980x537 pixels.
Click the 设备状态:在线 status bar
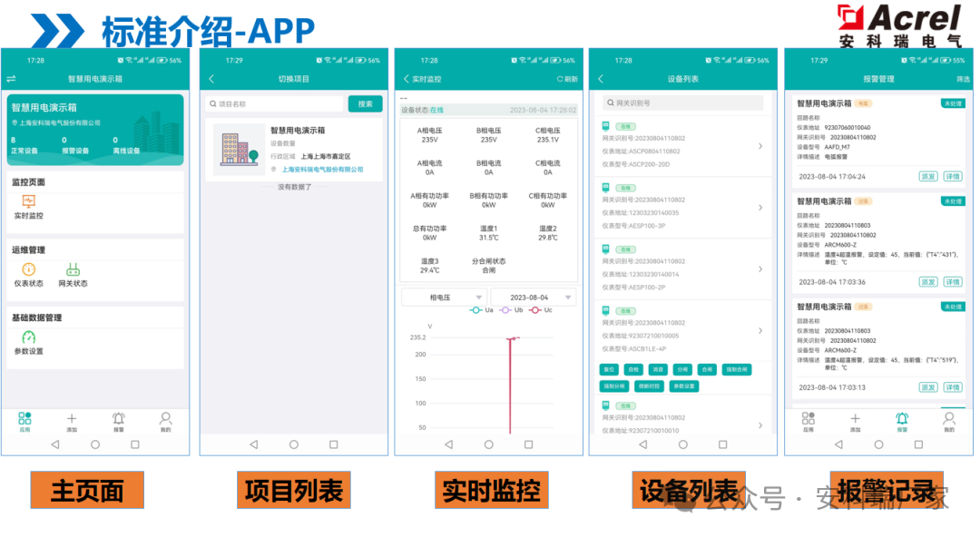(x=488, y=110)
